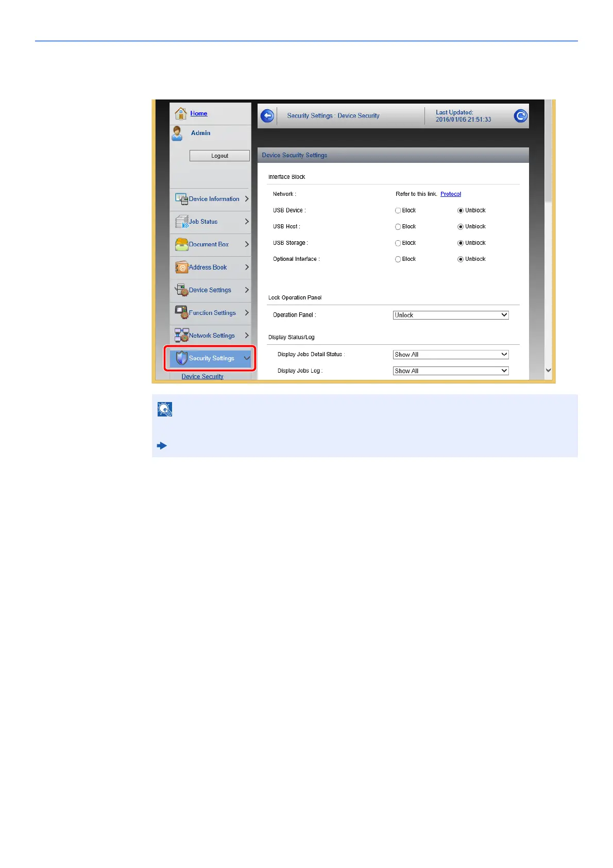Image resolution: width=613 pixels, height=868 pixels.
Task: Open the Device Security submenu link
Action: coord(202,376)
